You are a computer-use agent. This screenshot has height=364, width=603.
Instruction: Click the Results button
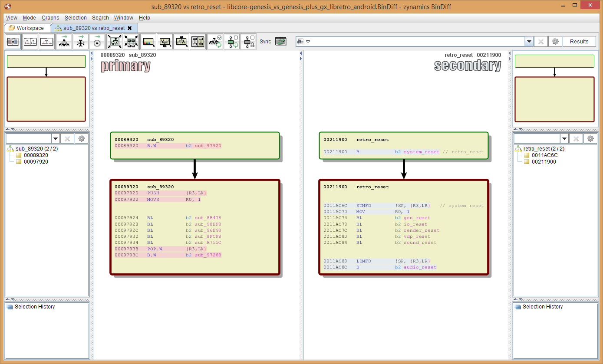[579, 42]
